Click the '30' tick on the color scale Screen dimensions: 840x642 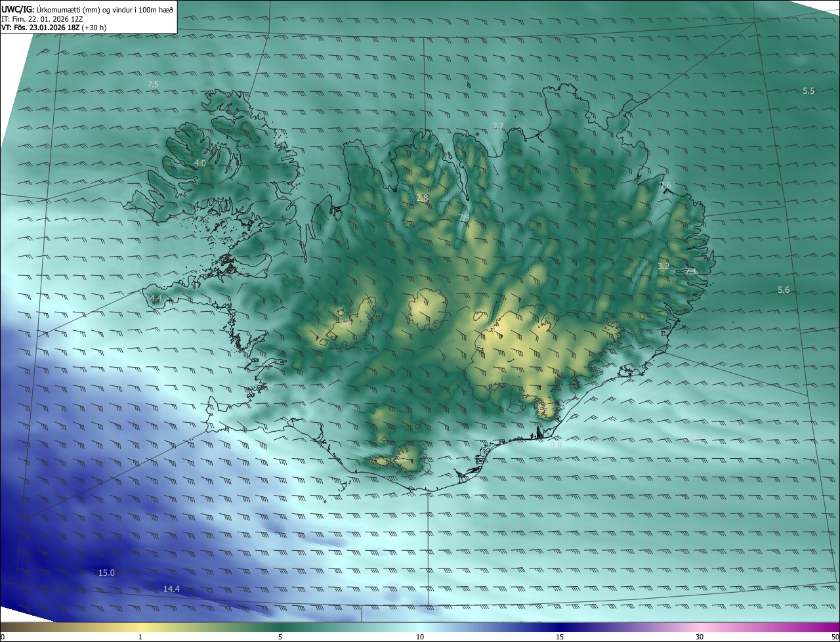pos(700,637)
